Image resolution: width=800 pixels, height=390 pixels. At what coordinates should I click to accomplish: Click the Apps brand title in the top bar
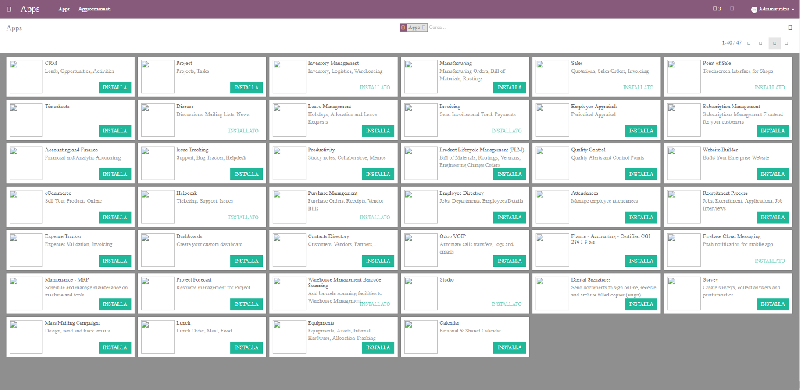[x=30, y=9]
